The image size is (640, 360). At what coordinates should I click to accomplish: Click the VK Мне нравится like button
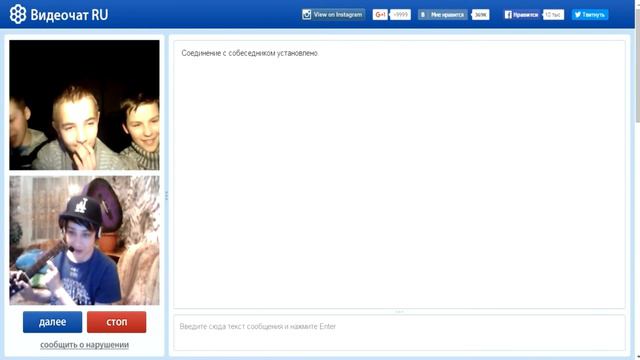443,15
